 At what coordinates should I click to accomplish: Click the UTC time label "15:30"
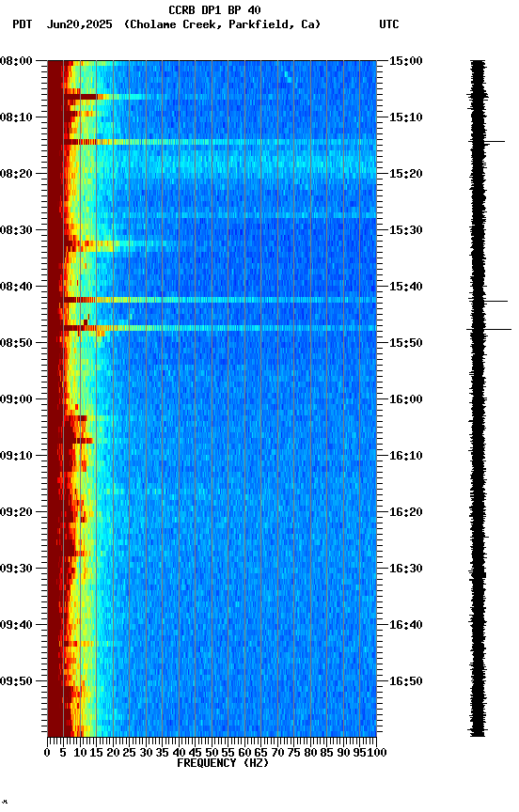click(406, 230)
